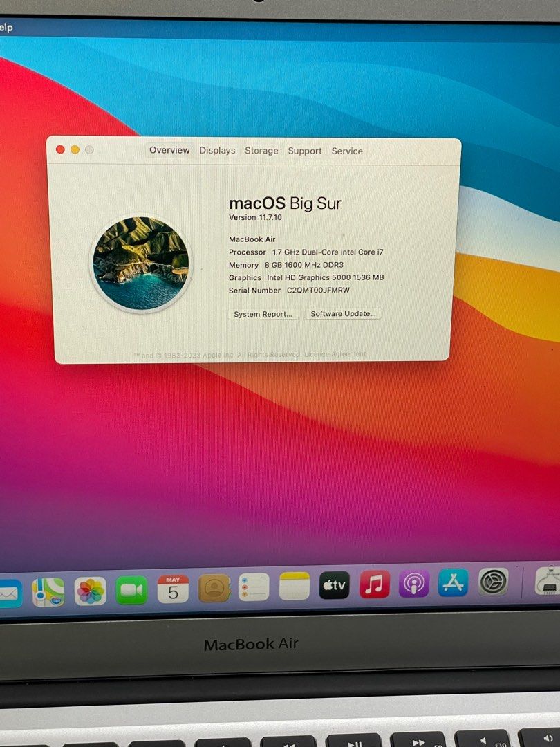Click the macOS Big Sur heading
The width and height of the screenshot is (560, 747).
coord(285,203)
